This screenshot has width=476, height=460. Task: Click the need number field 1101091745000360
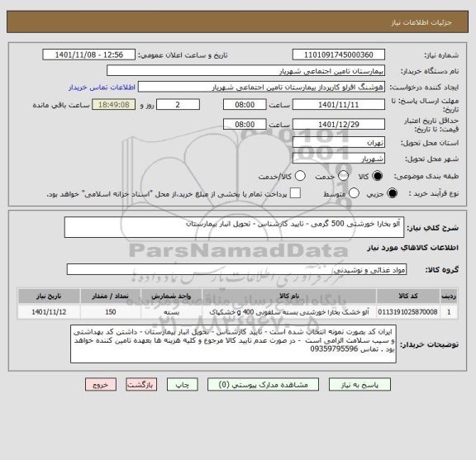tap(339, 55)
